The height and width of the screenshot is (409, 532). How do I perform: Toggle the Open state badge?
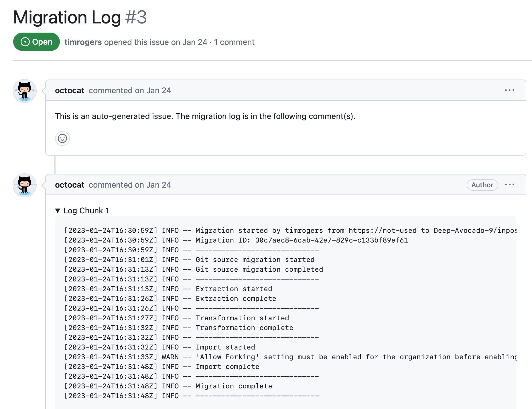(36, 42)
